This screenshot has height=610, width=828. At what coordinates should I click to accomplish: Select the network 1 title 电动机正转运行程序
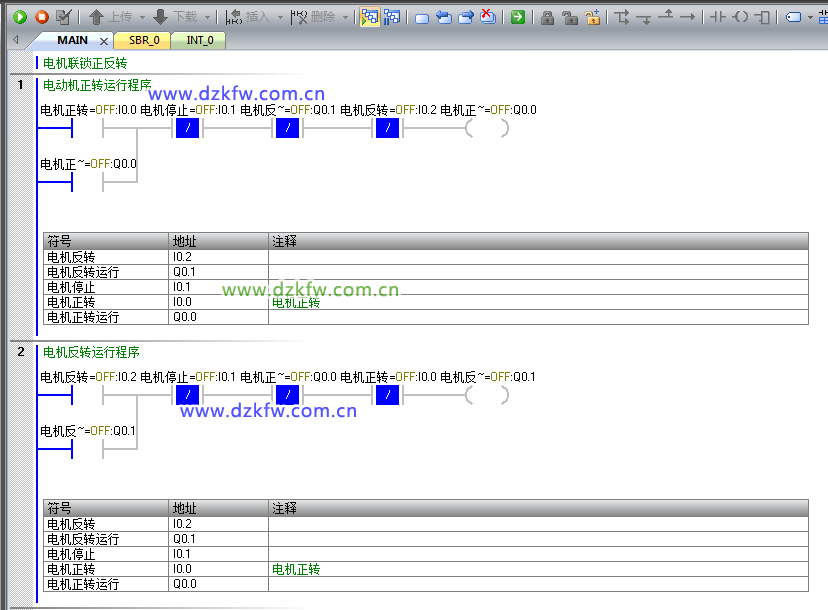tap(97, 85)
